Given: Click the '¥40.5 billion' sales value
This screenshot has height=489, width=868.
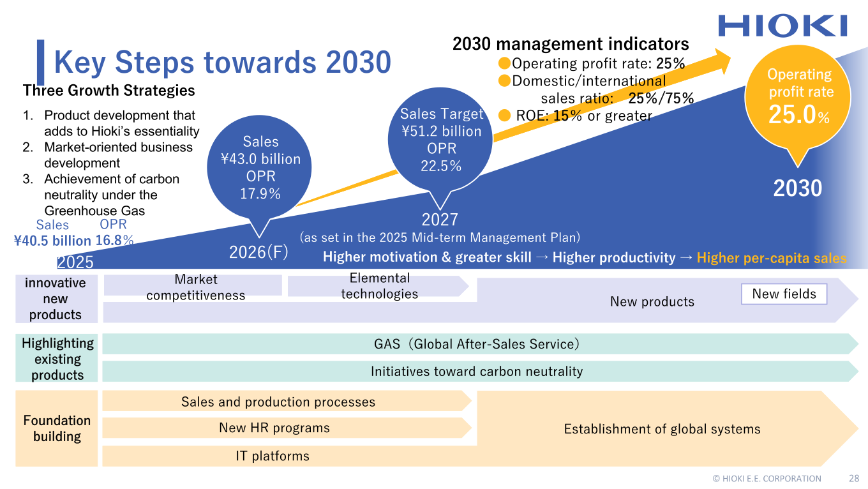Looking at the screenshot, I should 52,241.
